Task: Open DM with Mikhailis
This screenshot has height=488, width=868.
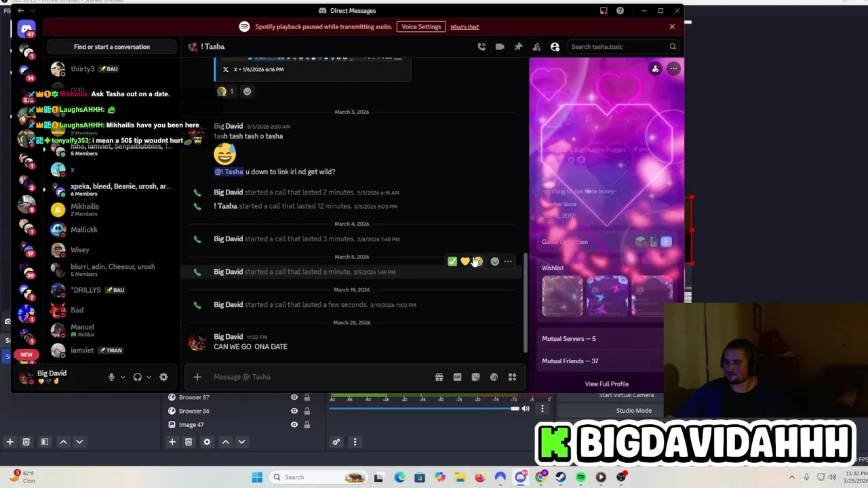Action: pyautogui.click(x=112, y=209)
